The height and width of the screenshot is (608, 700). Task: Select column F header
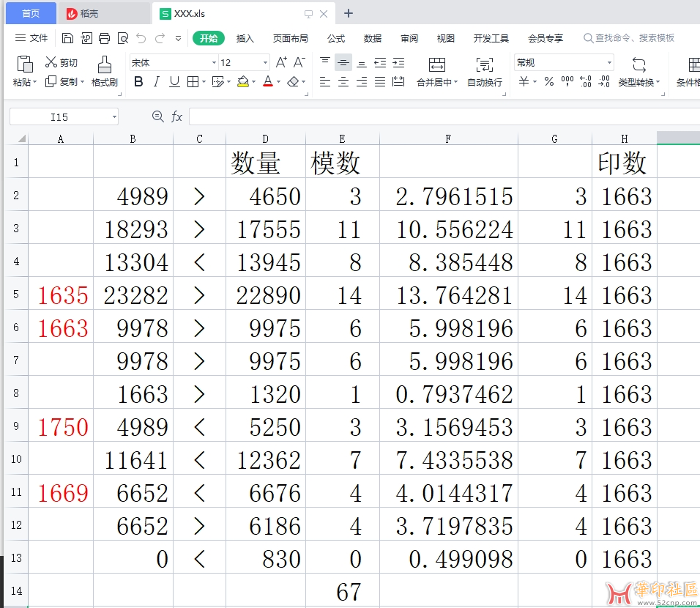[x=448, y=139]
